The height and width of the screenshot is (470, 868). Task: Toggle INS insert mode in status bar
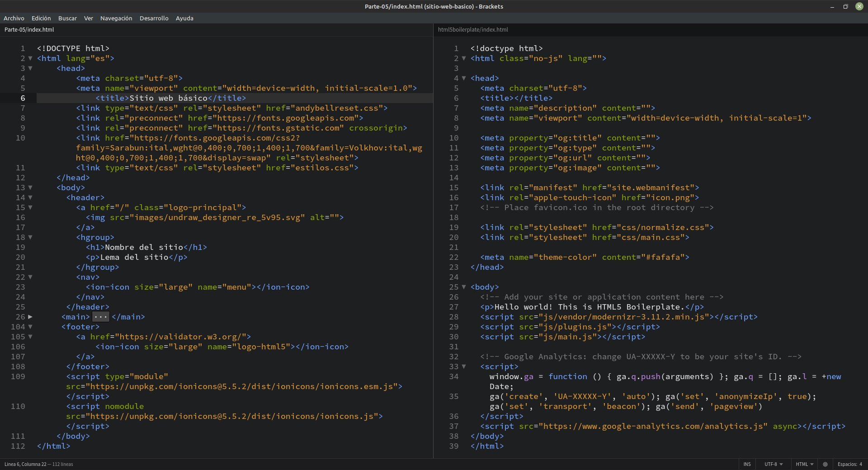[747, 464]
